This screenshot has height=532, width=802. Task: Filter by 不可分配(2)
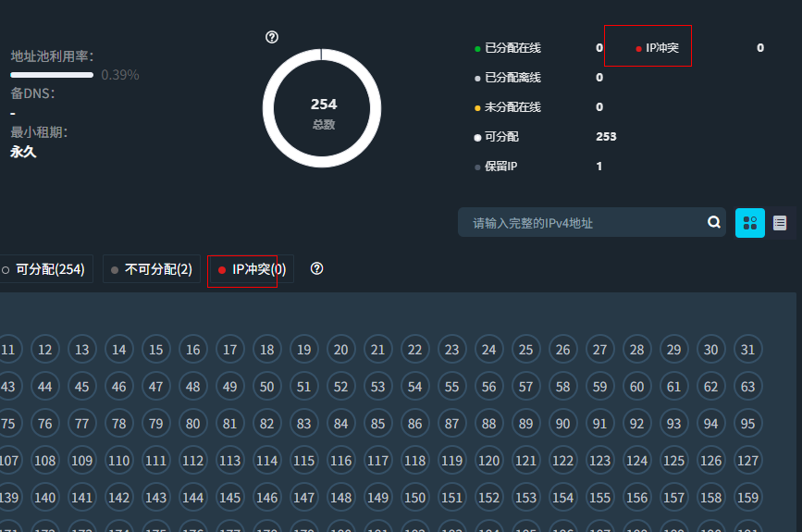pyautogui.click(x=152, y=269)
